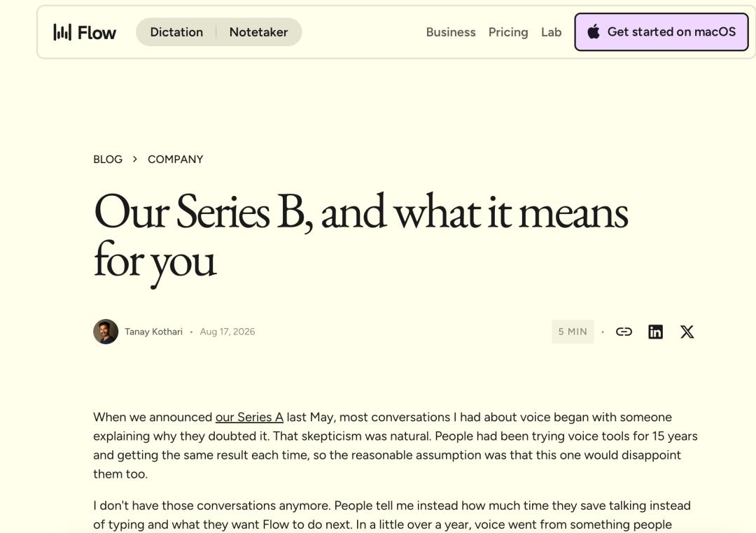Copy the article link with the chain icon
756x533 pixels.
point(624,332)
